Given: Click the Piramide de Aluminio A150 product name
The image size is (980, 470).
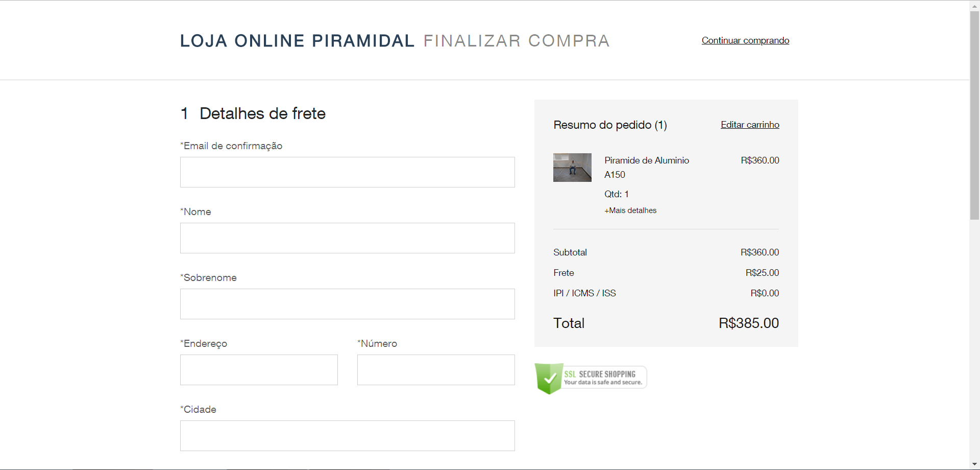Looking at the screenshot, I should pyautogui.click(x=647, y=168).
